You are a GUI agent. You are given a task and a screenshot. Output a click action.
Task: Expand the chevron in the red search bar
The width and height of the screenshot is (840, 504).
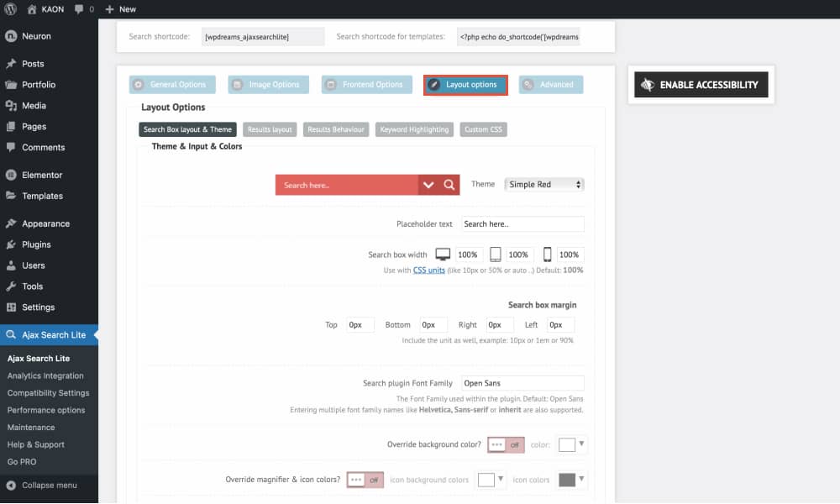pos(428,184)
